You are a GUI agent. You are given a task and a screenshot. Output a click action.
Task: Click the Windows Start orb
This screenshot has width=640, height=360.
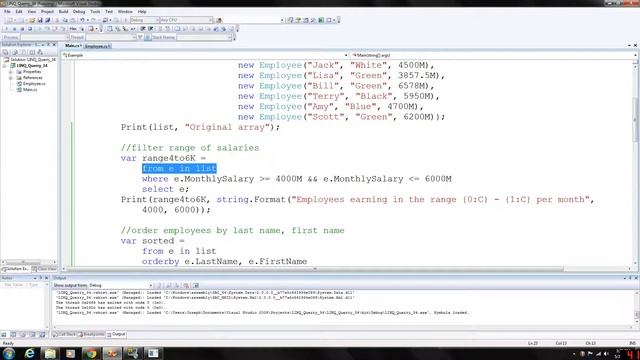(x=9, y=353)
